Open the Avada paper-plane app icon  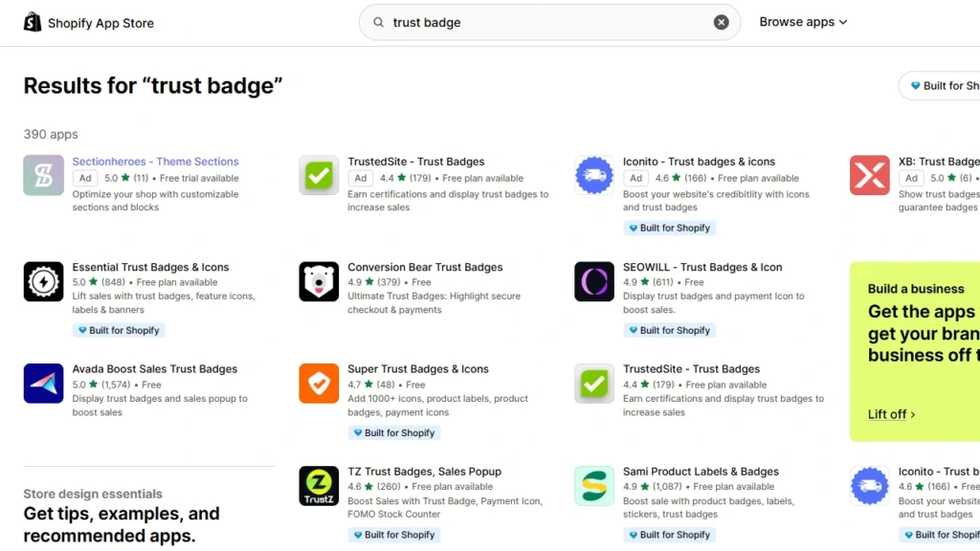click(x=43, y=384)
